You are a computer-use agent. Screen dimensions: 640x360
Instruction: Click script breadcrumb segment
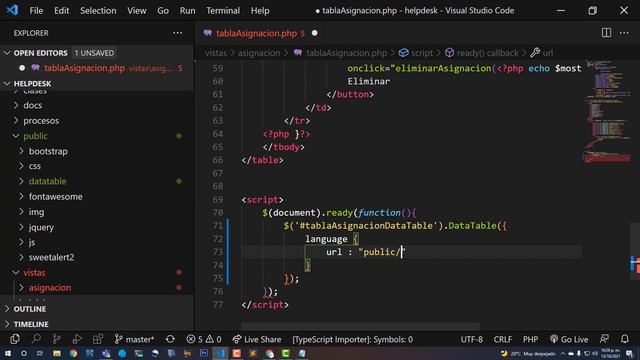coord(416,53)
